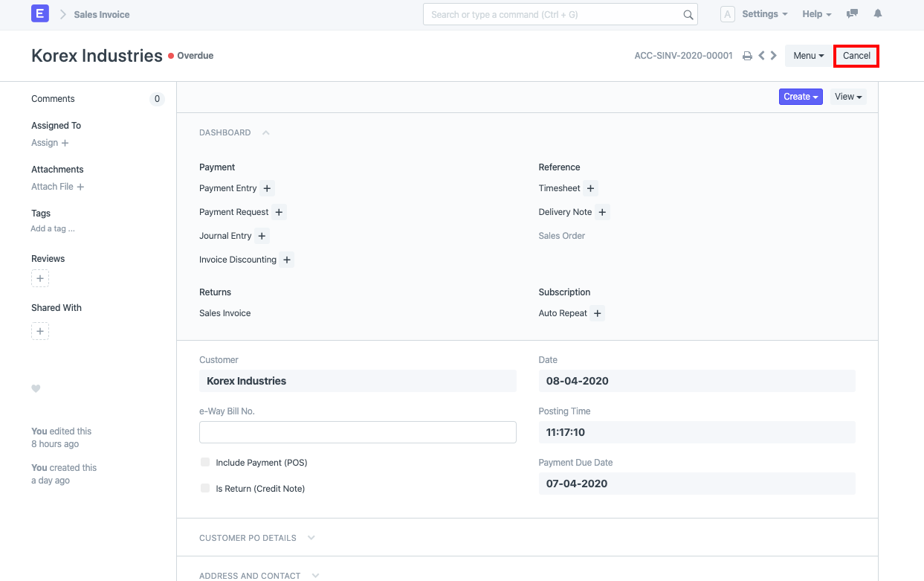
Task: Open the chat messages icon
Action: (x=852, y=14)
